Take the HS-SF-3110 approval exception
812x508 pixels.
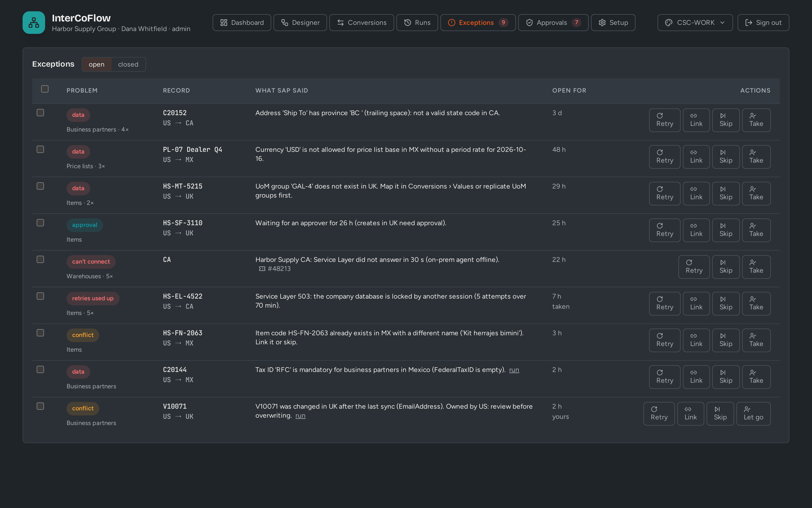756,230
